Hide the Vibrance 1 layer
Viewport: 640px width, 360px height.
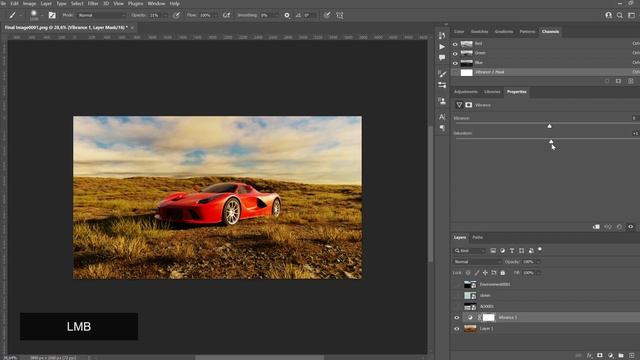click(x=457, y=318)
